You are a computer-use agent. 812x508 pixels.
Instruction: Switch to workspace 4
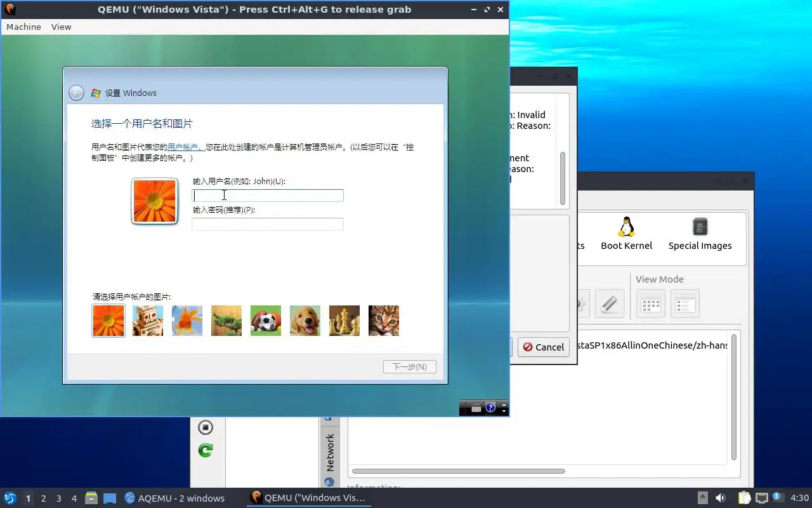click(74, 498)
